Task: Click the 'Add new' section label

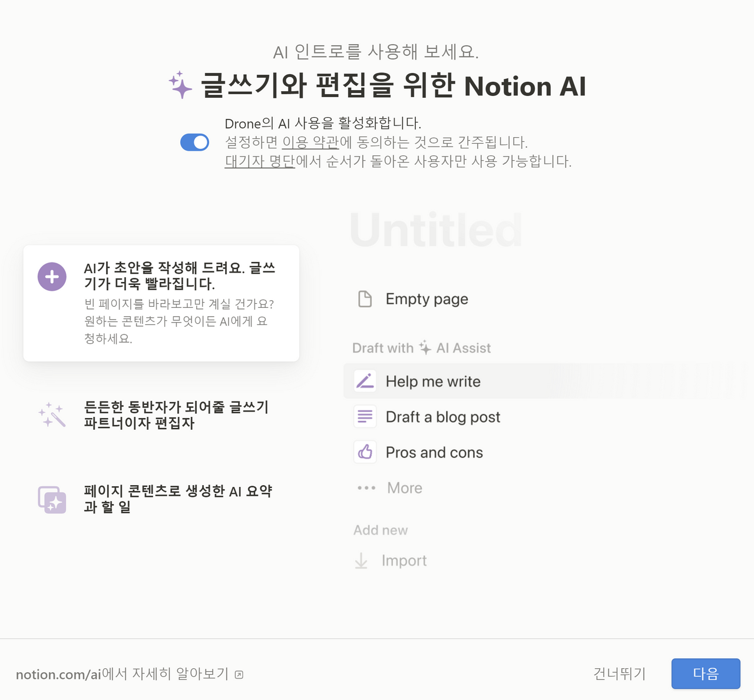Action: tap(381, 530)
